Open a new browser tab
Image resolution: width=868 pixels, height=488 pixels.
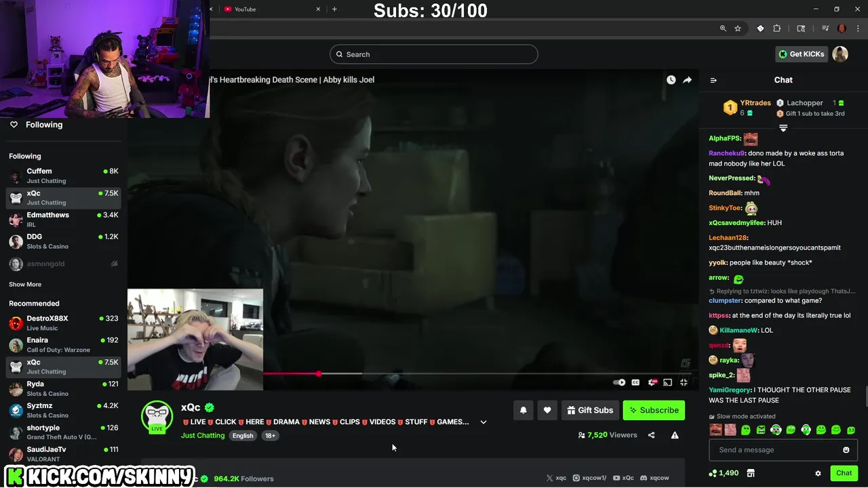click(x=334, y=9)
